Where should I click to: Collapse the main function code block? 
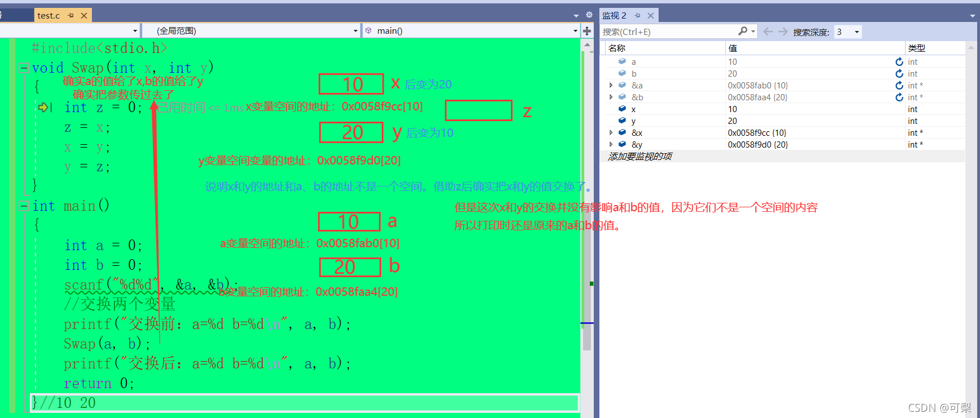pyautogui.click(x=24, y=206)
